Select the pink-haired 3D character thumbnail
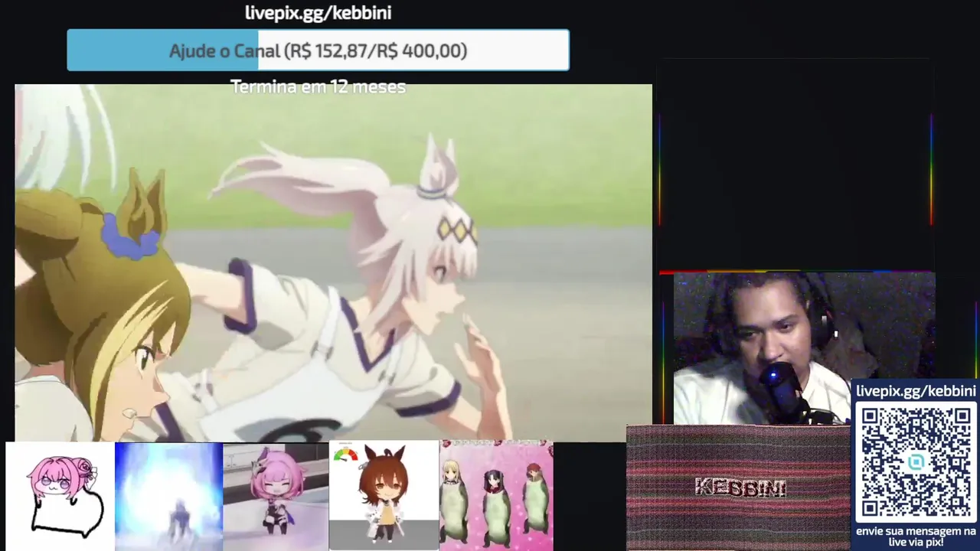Image resolution: width=980 pixels, height=551 pixels. (276, 496)
